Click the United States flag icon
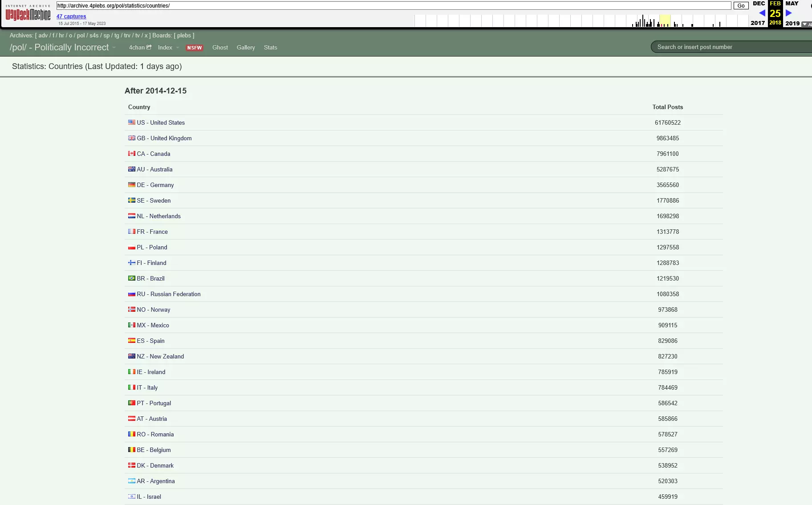812x505 pixels. click(132, 122)
